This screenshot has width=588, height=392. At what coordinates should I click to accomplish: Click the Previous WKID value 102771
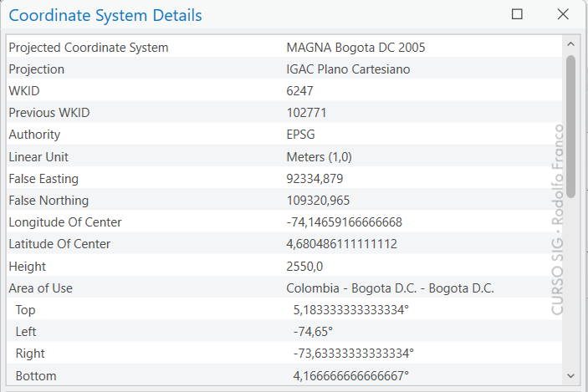pos(306,113)
